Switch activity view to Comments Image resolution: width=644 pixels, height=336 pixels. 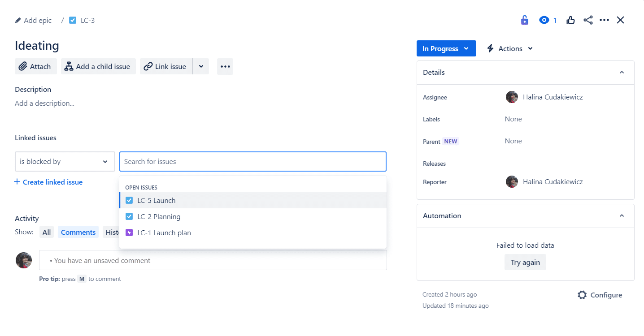click(78, 232)
